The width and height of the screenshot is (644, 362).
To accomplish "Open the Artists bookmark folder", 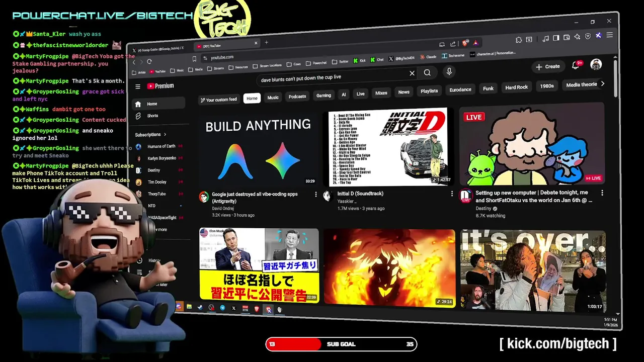I will tap(138, 72).
